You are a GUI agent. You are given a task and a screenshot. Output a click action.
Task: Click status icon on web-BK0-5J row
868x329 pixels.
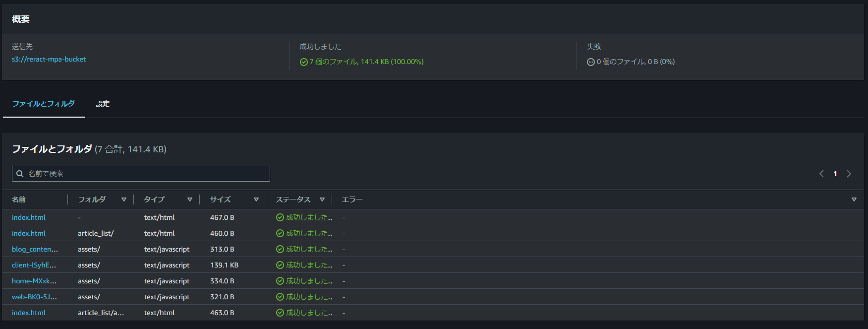279,296
